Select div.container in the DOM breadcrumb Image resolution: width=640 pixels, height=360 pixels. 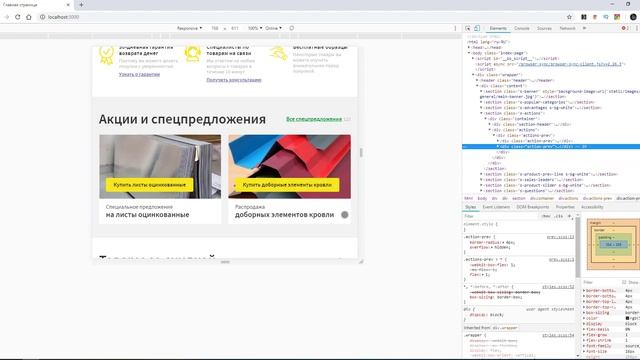pos(542,198)
